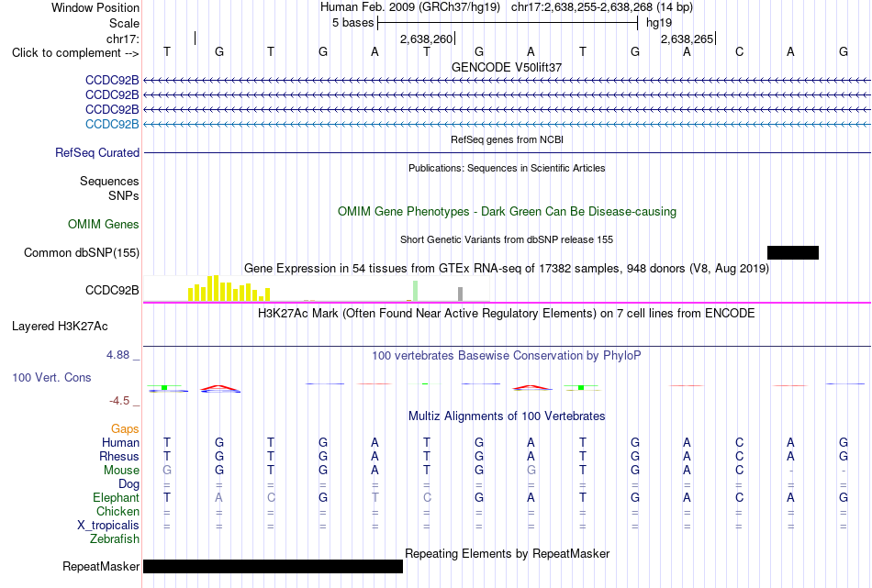
Task: Click the orange Gaps label
Action: [125, 428]
